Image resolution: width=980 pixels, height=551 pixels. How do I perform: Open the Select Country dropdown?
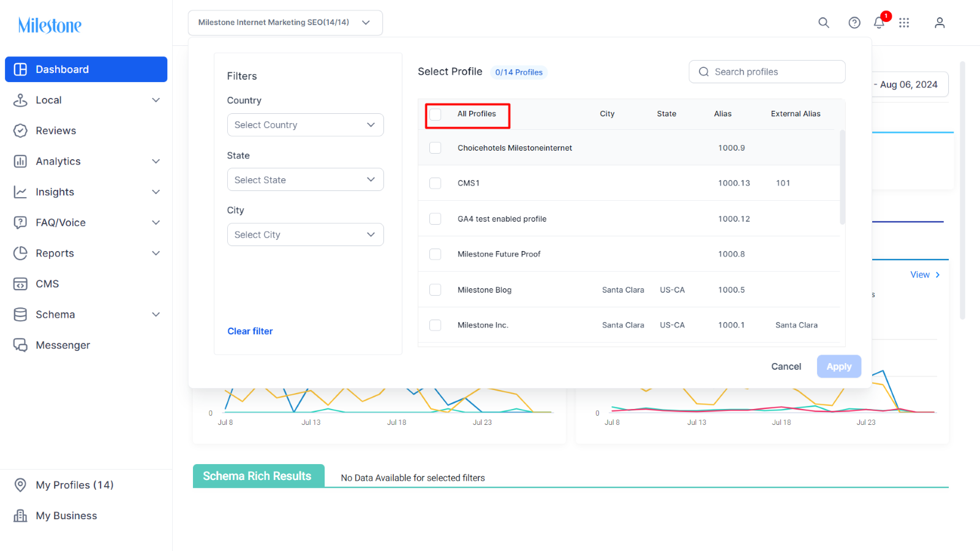(x=305, y=125)
